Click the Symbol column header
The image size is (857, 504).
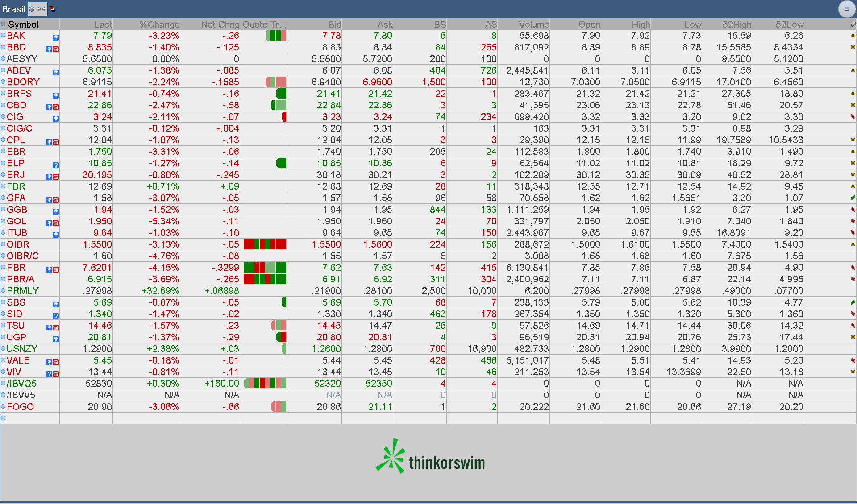tap(23, 25)
